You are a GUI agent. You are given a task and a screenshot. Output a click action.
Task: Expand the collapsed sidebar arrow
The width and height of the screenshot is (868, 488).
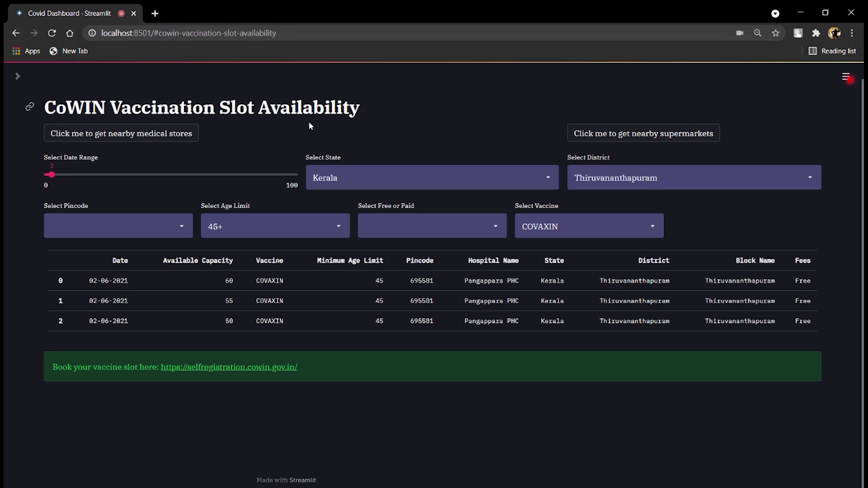(x=17, y=76)
